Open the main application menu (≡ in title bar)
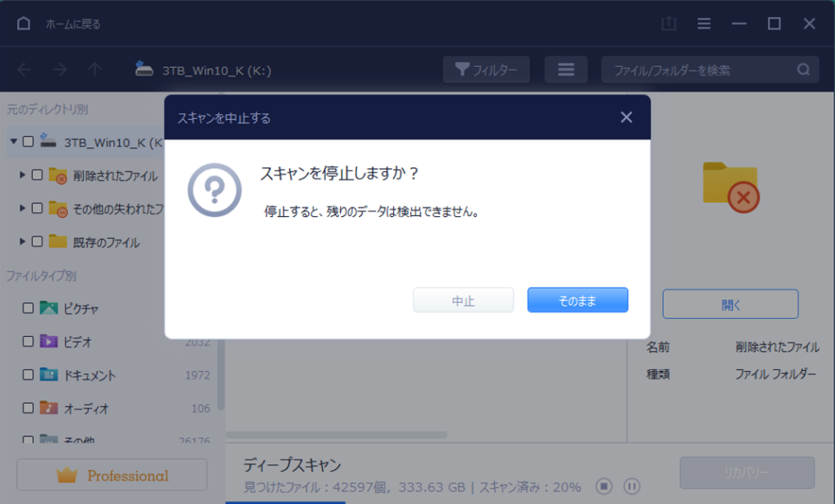The width and height of the screenshot is (835, 504). [x=703, y=24]
